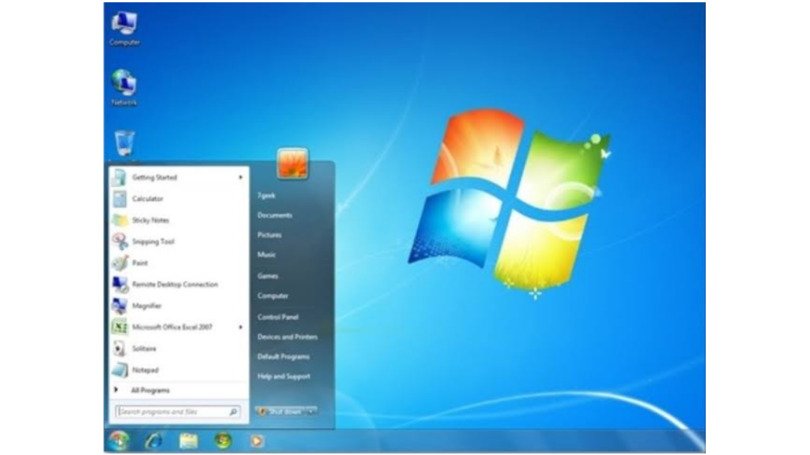Screen dimensions: 810x455
Task: Select the Paint text label
Action: (140, 263)
